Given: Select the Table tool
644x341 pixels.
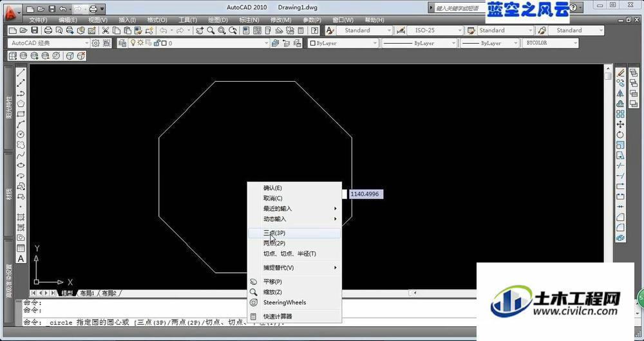Looking at the screenshot, I should click(x=21, y=248).
